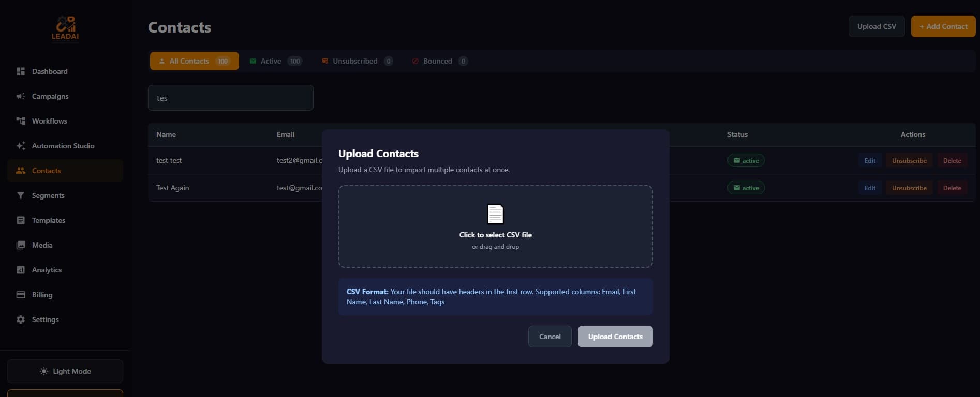Click the LEADAI logo
Screen dimensions: 980x397
click(x=65, y=28)
